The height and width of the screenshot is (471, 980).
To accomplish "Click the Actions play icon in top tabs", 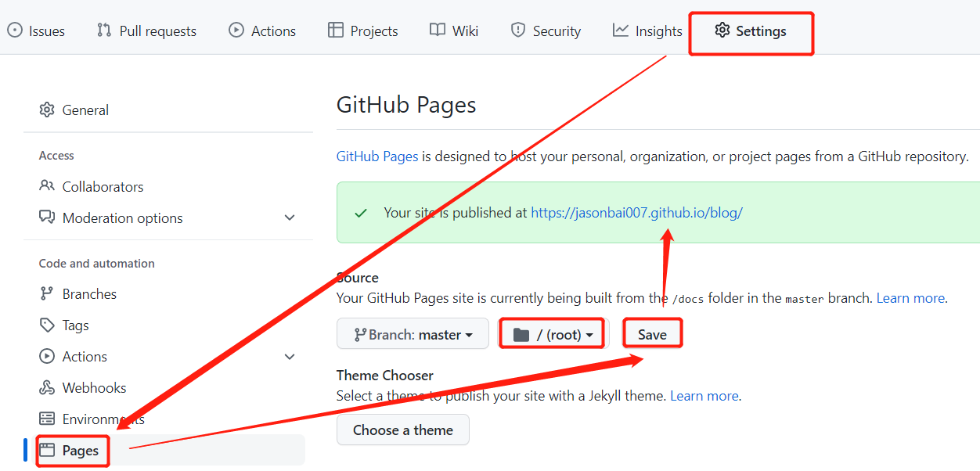I will (236, 31).
